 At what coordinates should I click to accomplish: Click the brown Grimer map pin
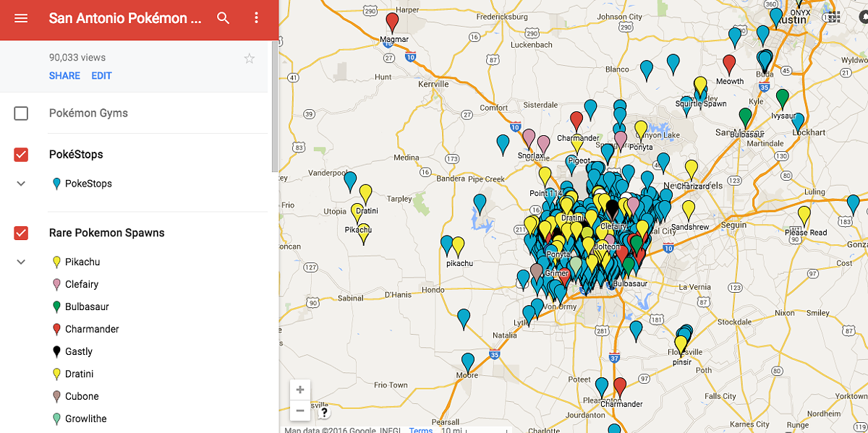click(536, 273)
